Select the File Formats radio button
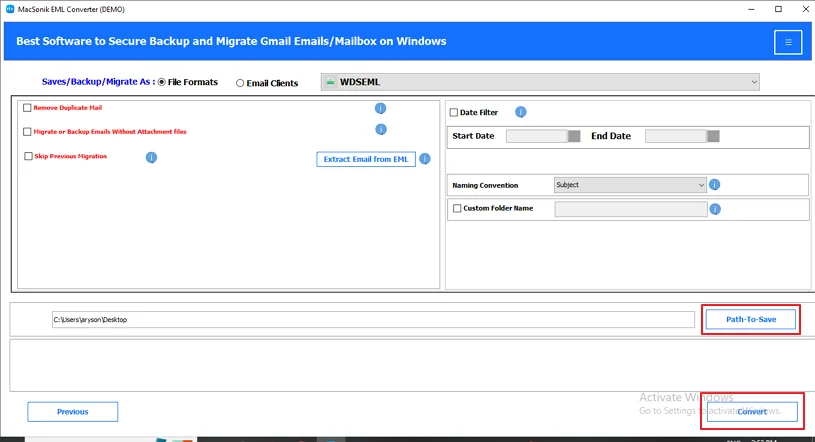 click(162, 82)
